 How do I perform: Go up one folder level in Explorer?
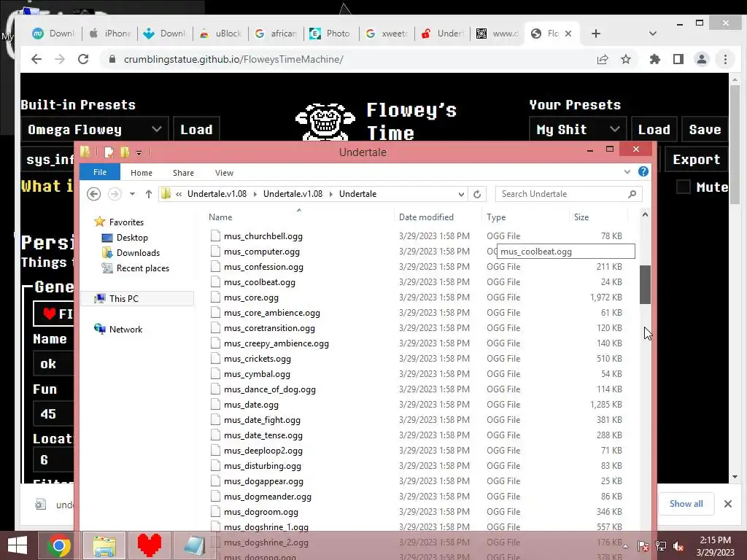tap(149, 194)
